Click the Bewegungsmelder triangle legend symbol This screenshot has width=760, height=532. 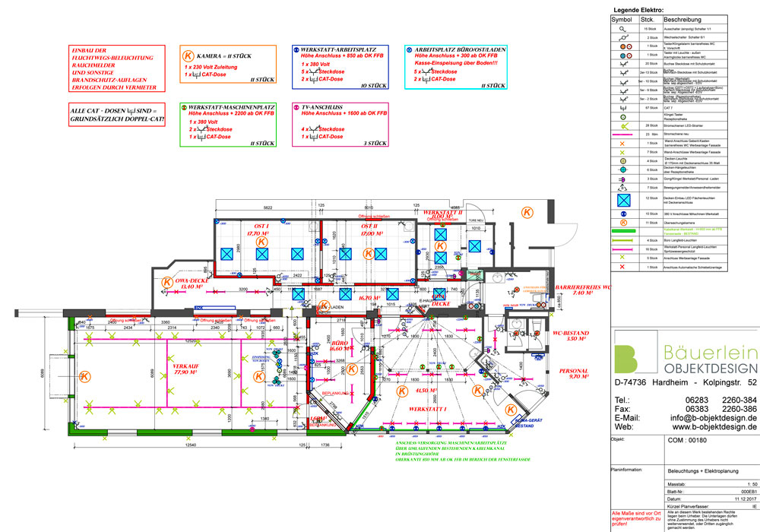point(623,188)
